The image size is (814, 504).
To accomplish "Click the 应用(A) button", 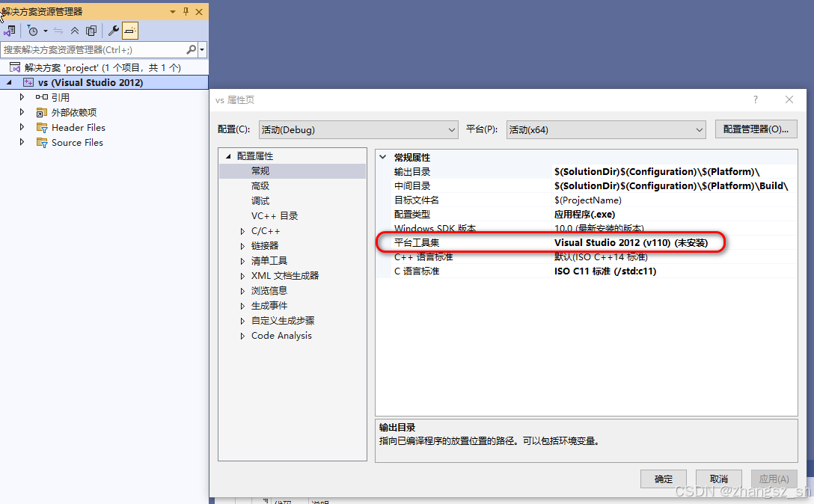I will [x=774, y=479].
